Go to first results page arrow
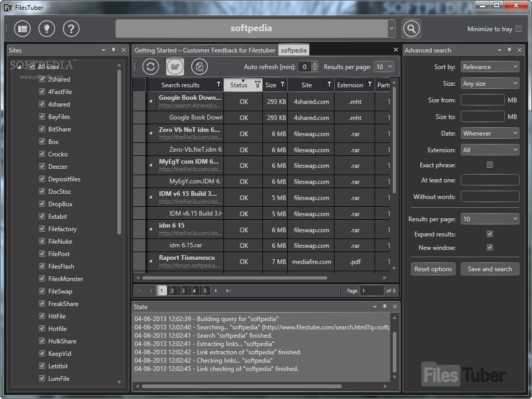 click(x=138, y=290)
